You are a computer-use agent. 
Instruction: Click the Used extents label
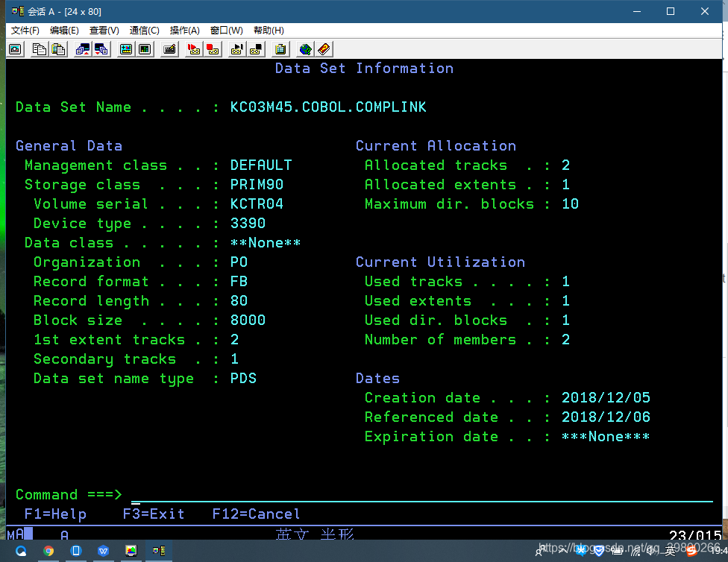(x=418, y=300)
